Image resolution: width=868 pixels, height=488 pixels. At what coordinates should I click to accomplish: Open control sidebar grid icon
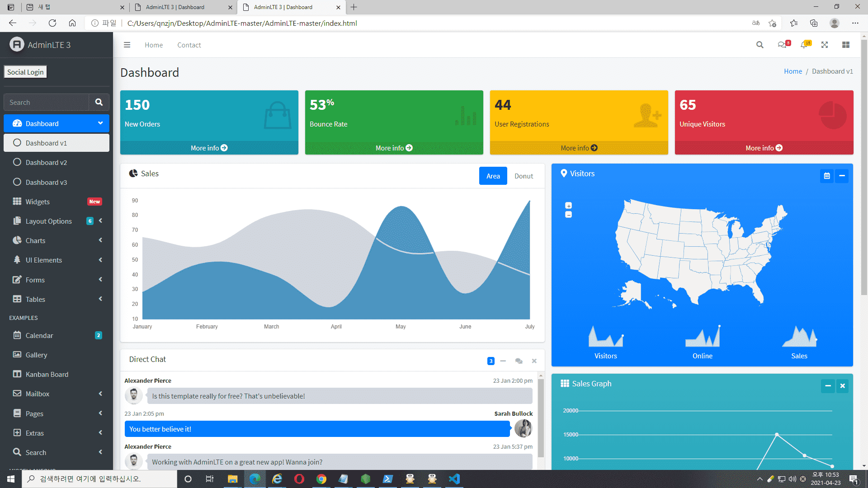[x=846, y=45]
